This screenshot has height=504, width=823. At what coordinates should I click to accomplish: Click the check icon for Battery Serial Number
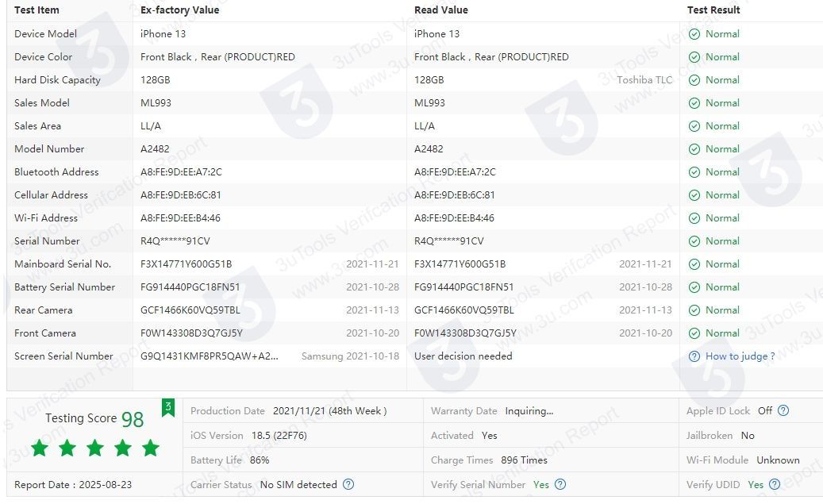coord(694,287)
